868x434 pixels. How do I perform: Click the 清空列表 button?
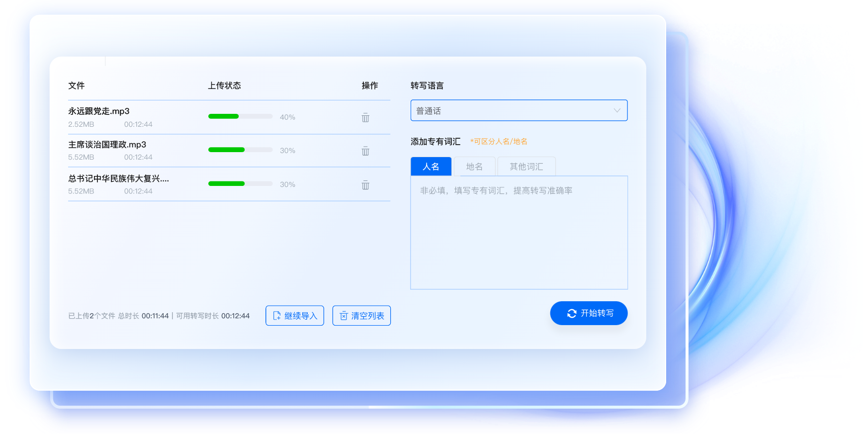click(x=361, y=316)
